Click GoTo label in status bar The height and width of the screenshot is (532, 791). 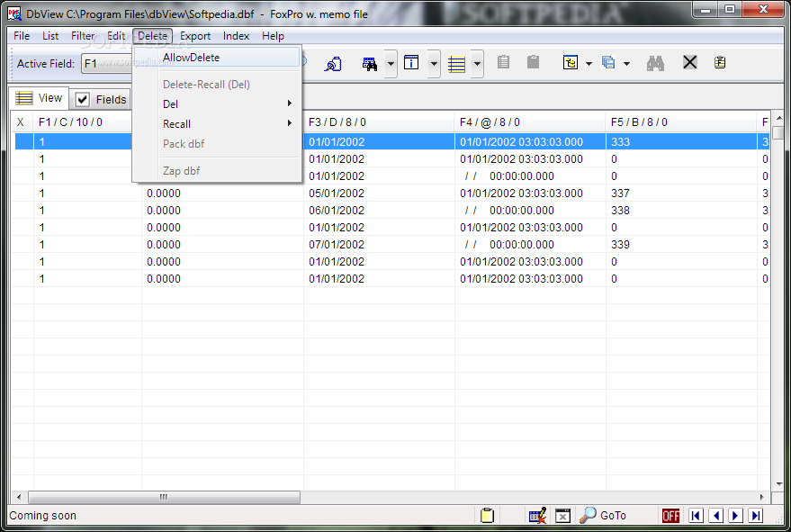(x=613, y=515)
